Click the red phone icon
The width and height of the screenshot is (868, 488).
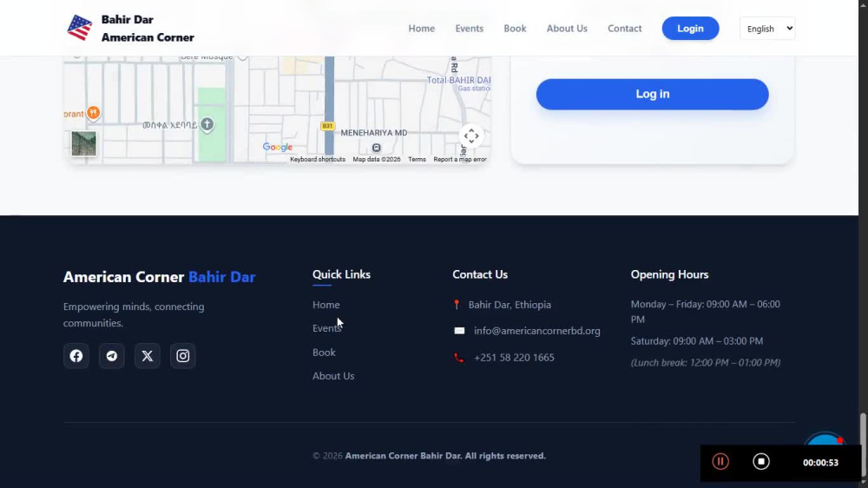pos(459,358)
